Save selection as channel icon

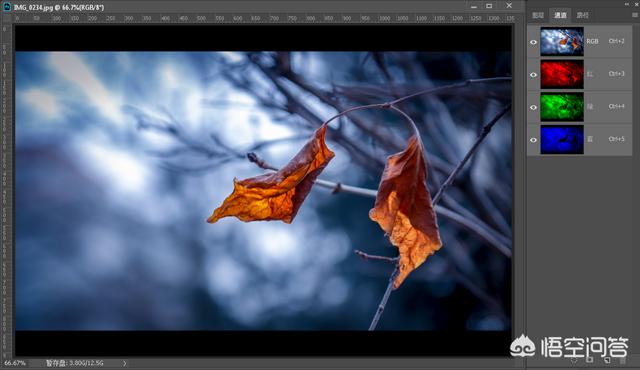[x=589, y=361]
